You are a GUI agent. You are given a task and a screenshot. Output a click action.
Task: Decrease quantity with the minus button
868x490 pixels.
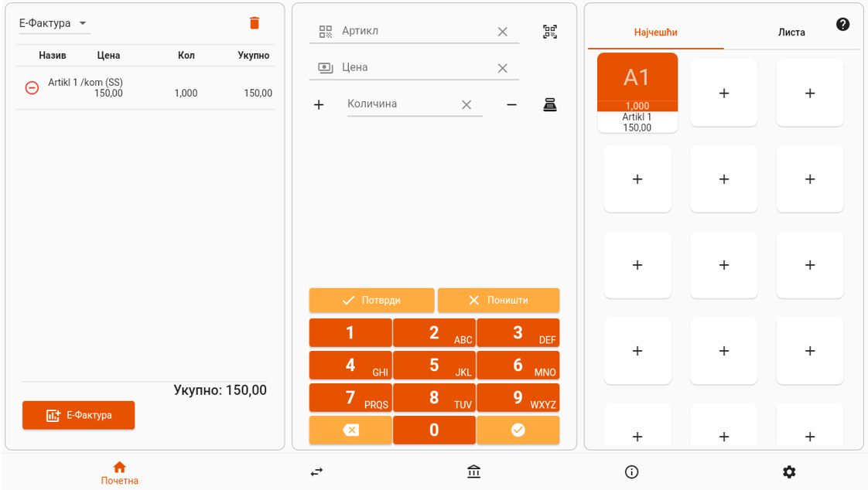pos(511,105)
